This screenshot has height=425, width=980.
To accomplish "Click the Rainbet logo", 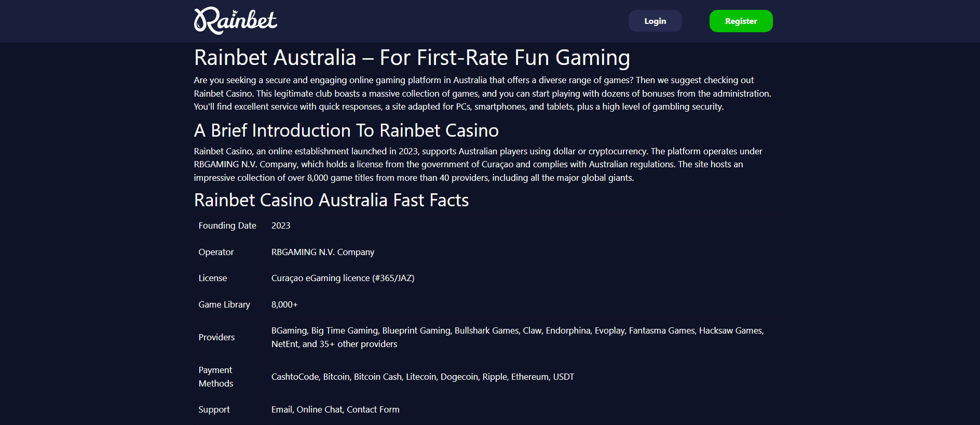I will coord(236,21).
